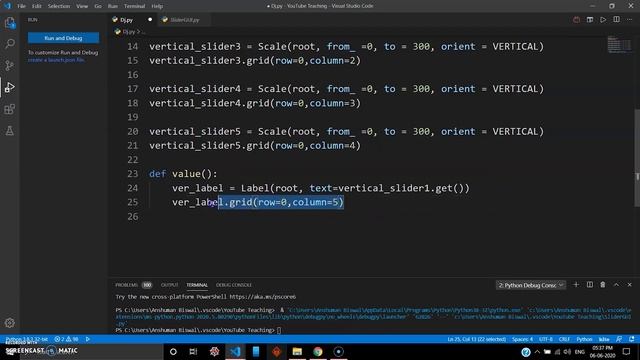This screenshot has height=360, width=640.
Task: Switch to the Output panel tab
Action: pos(169,285)
